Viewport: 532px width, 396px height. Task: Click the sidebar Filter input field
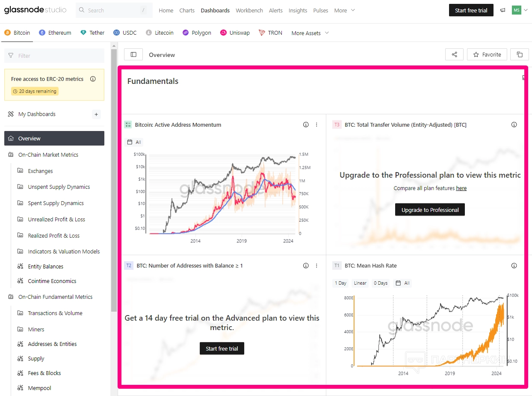(54, 56)
